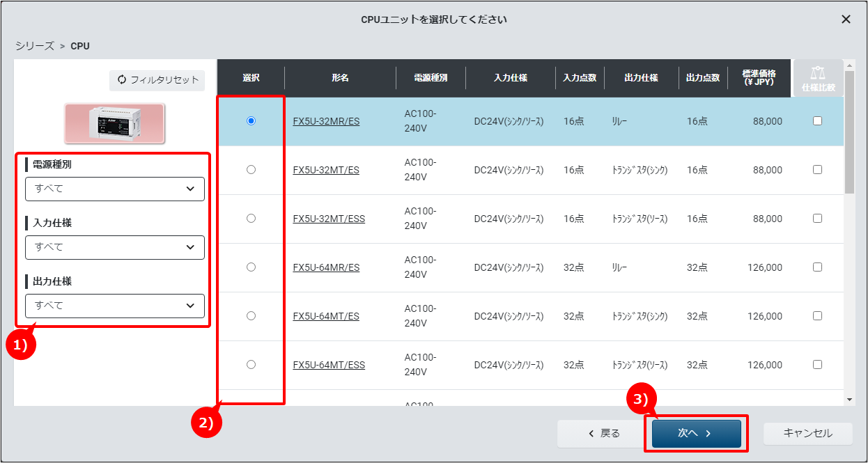Open the FX5U-64MT/ESS model link
Screen dimensions: 868x463
click(x=329, y=365)
